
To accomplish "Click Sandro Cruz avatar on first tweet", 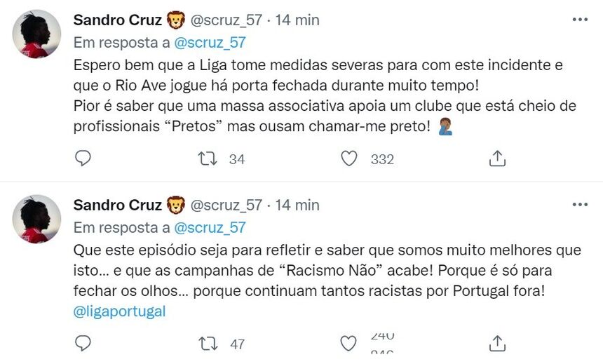I will point(37,34).
